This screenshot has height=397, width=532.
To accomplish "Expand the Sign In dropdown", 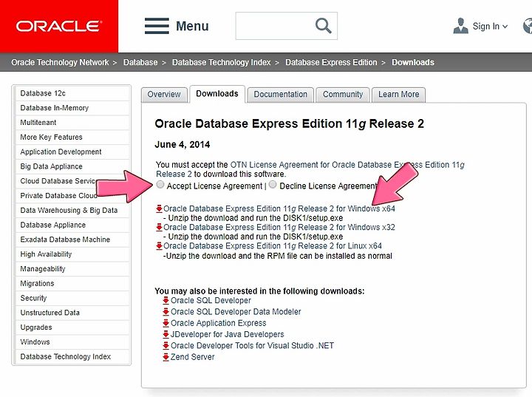I will [x=505, y=27].
